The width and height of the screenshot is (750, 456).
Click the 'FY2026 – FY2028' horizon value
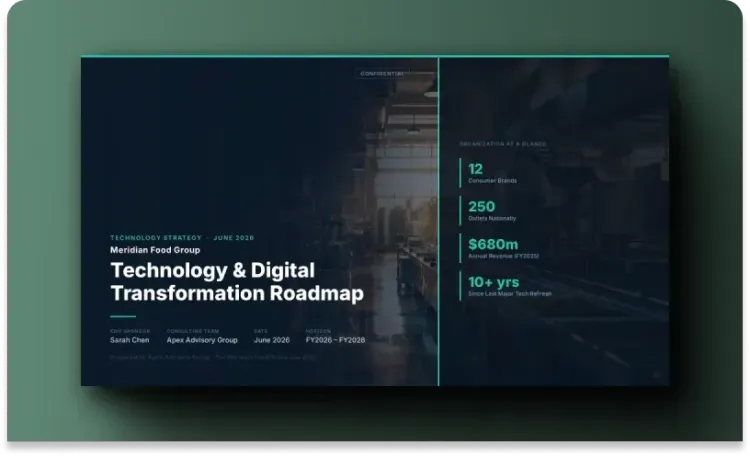pyautogui.click(x=335, y=340)
